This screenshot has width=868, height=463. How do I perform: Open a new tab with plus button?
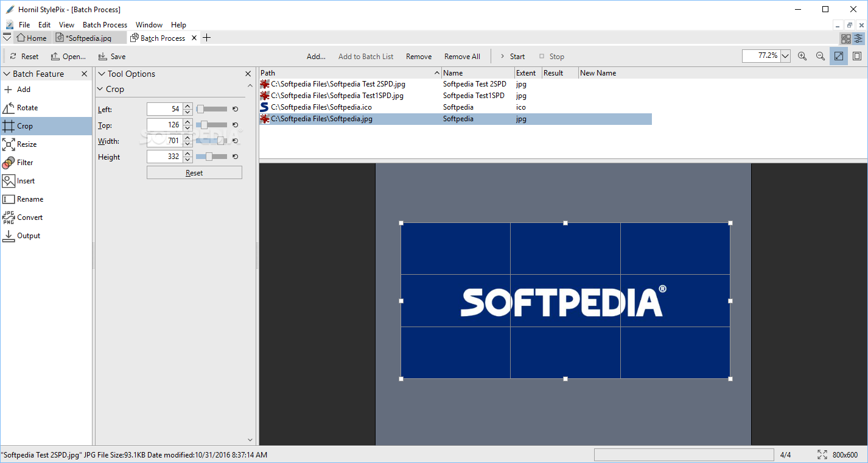click(206, 38)
